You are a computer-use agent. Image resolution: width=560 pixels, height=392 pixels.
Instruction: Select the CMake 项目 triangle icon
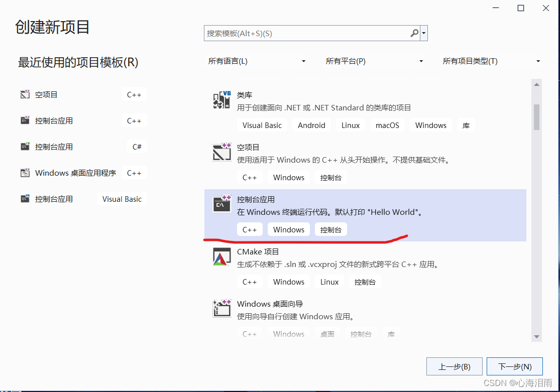(x=222, y=256)
